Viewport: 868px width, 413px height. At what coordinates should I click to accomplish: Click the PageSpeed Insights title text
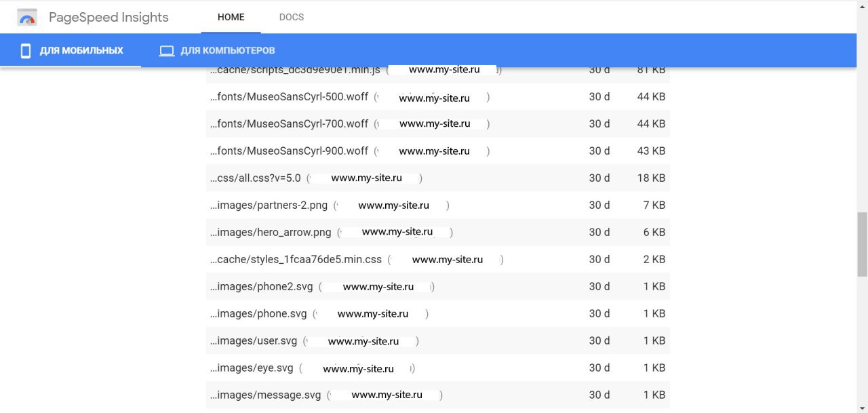[108, 18]
